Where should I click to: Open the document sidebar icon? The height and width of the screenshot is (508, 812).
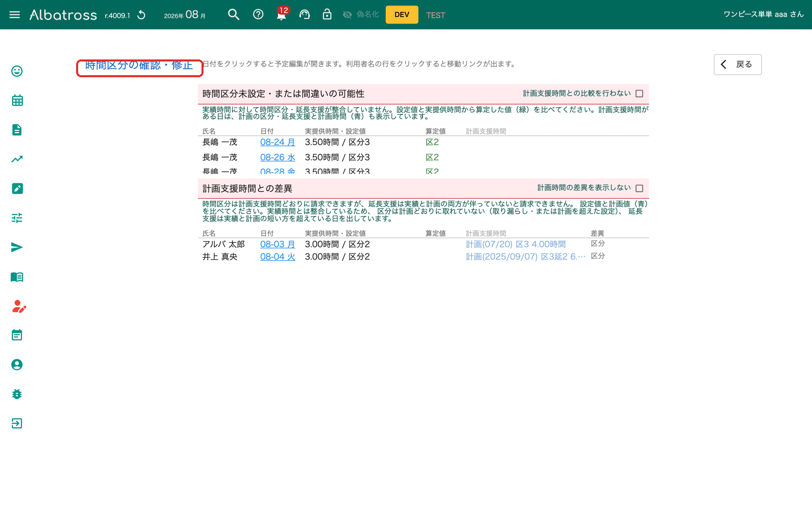point(17,130)
